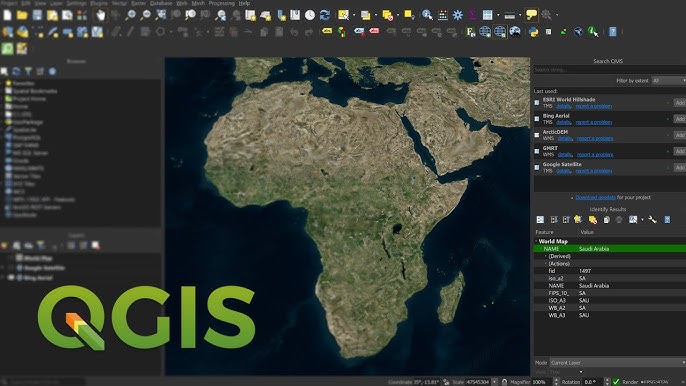
Task: Click the yellow abc labeling options icon
Action: [x=327, y=31]
